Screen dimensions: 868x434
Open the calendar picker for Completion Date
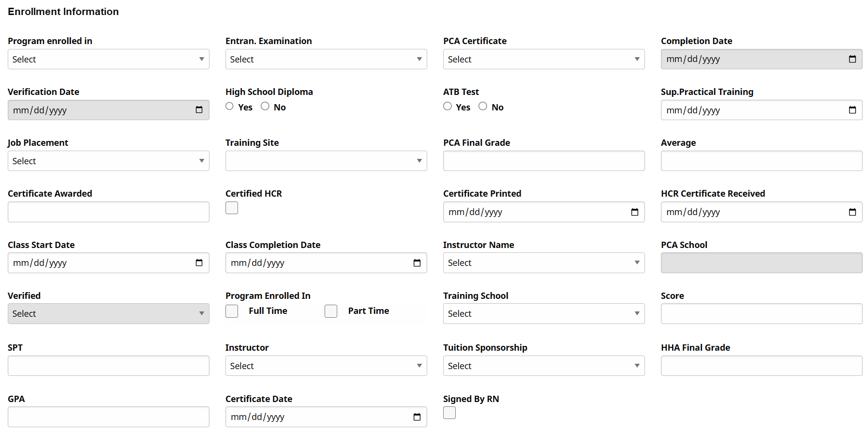[853, 59]
